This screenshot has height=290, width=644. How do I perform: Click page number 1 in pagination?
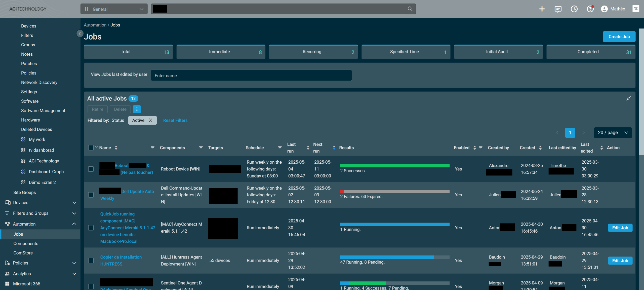pos(570,133)
